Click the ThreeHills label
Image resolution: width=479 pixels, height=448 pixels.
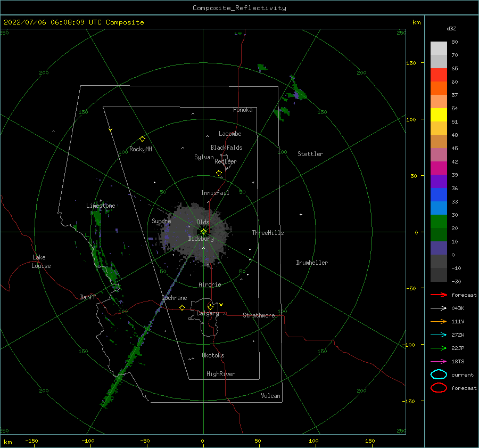(x=268, y=233)
